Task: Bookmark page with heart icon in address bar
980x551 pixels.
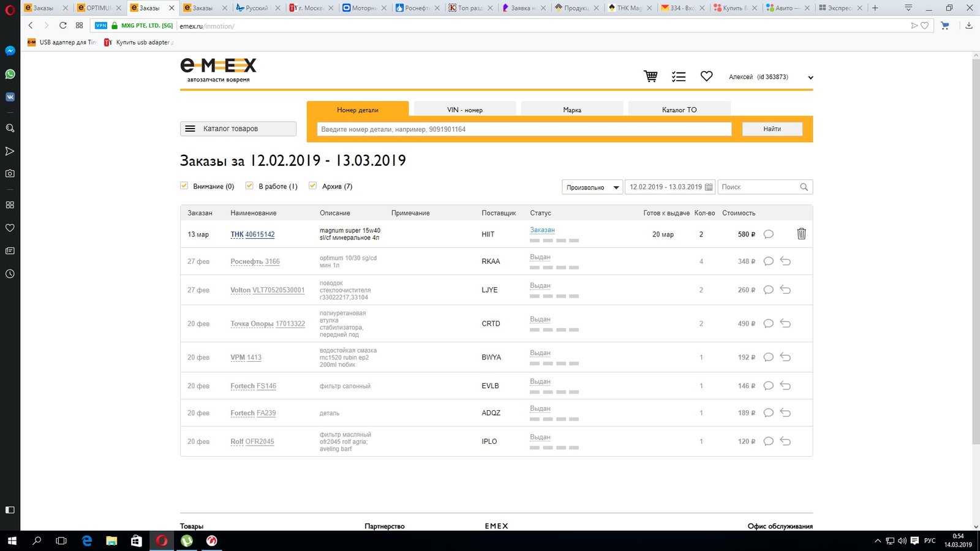Action: 925,26
